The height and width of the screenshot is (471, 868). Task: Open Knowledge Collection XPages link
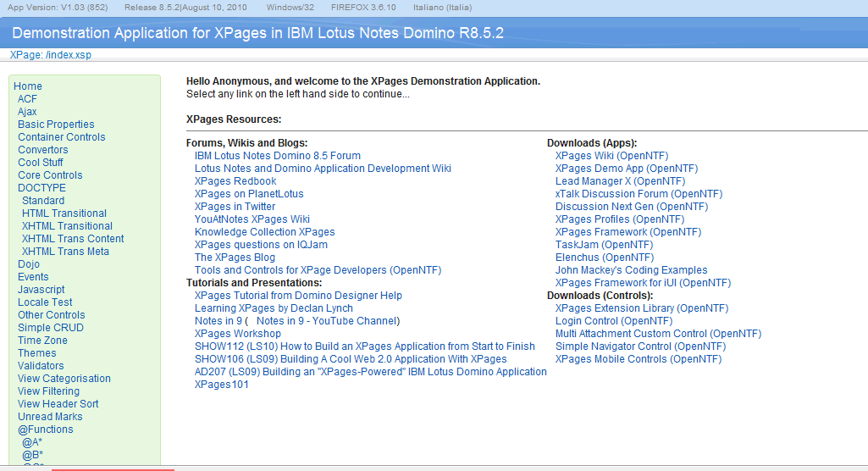click(264, 232)
